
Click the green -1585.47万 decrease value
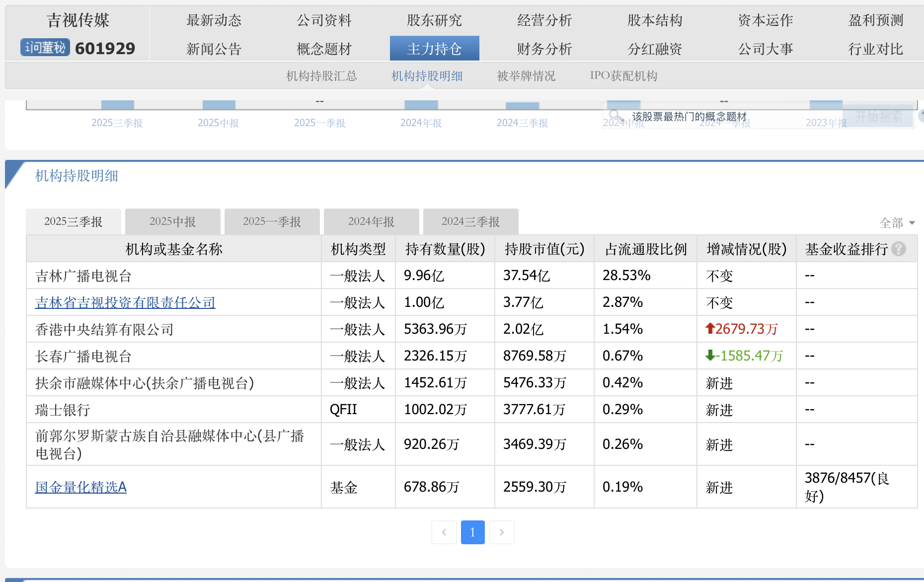coord(744,356)
